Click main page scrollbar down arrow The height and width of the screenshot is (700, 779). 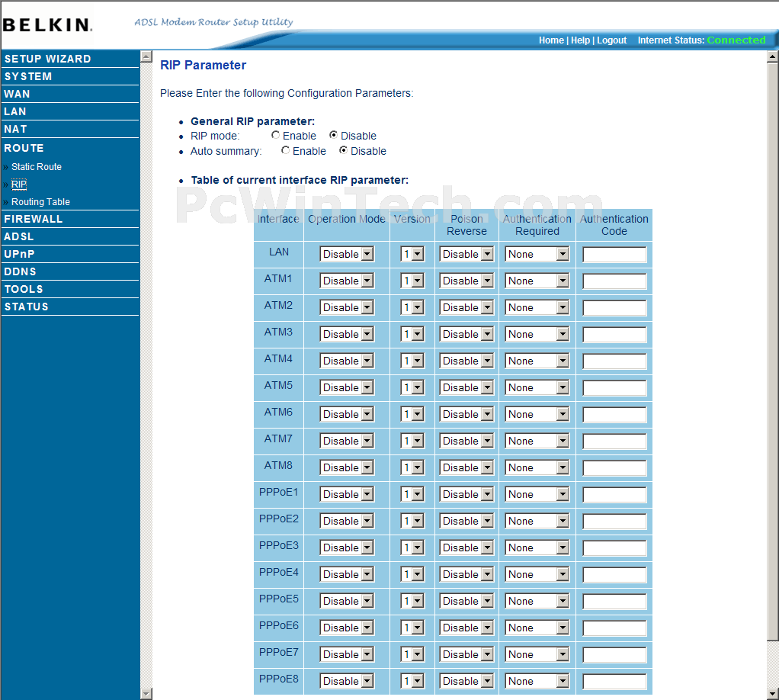[x=773, y=693]
